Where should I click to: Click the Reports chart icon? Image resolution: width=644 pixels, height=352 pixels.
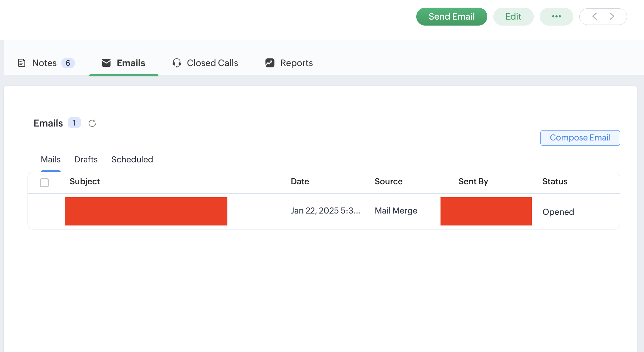[270, 63]
